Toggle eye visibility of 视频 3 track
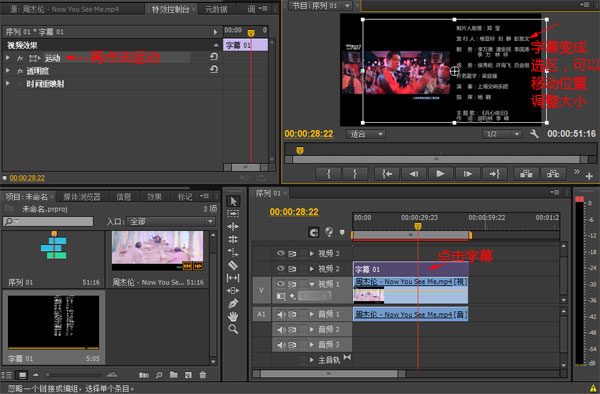This screenshot has height=394, width=600. coord(280,253)
